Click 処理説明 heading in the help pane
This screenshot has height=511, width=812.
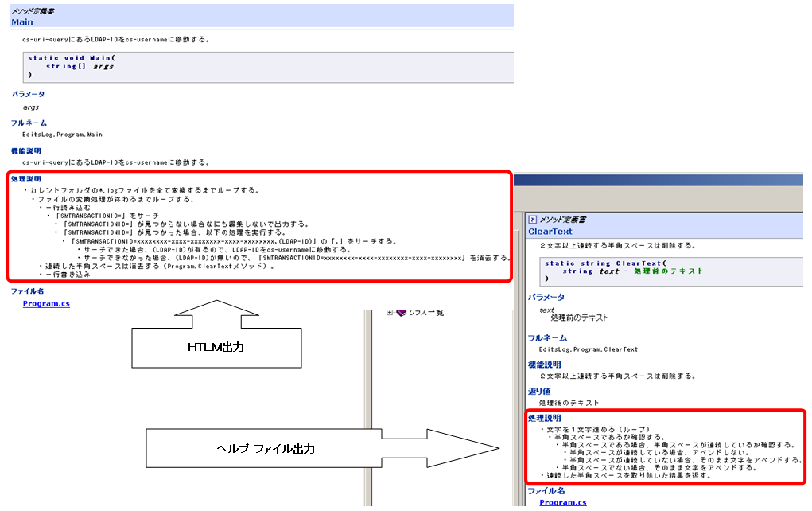pos(544,418)
